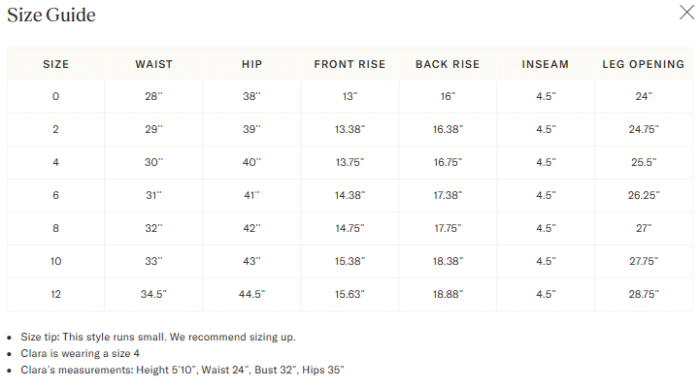
Task: Click the 13.38" front rise cell
Action: [x=350, y=130]
